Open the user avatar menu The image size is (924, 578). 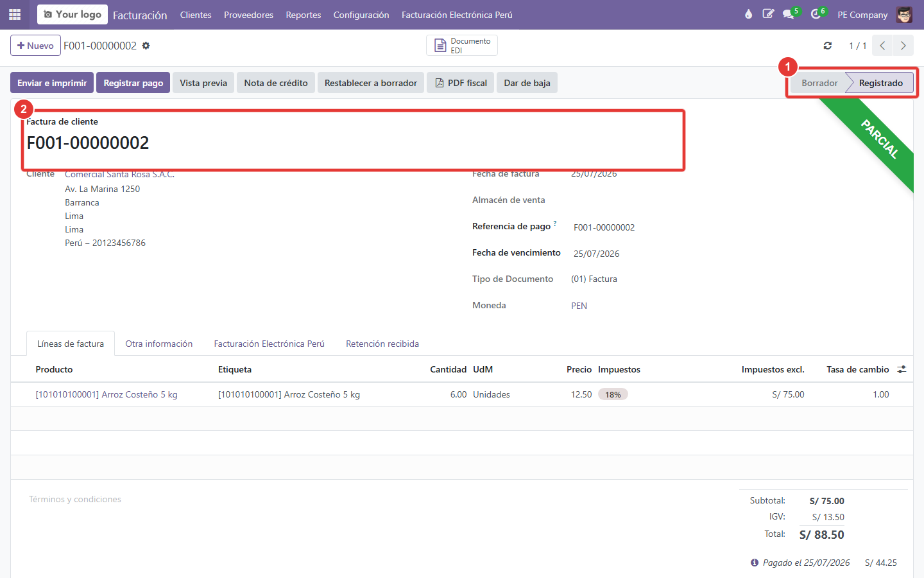click(904, 14)
